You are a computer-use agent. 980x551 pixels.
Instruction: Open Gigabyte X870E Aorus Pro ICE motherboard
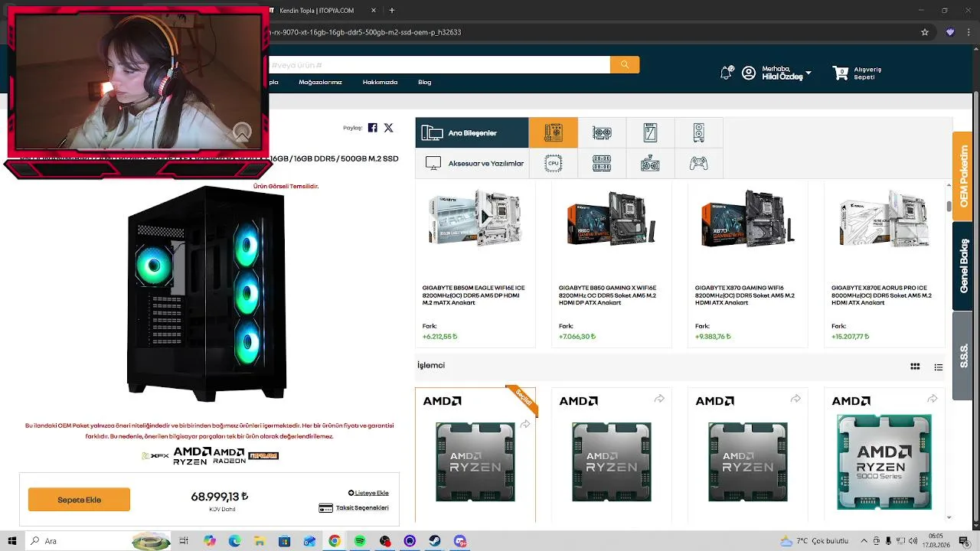click(882, 295)
